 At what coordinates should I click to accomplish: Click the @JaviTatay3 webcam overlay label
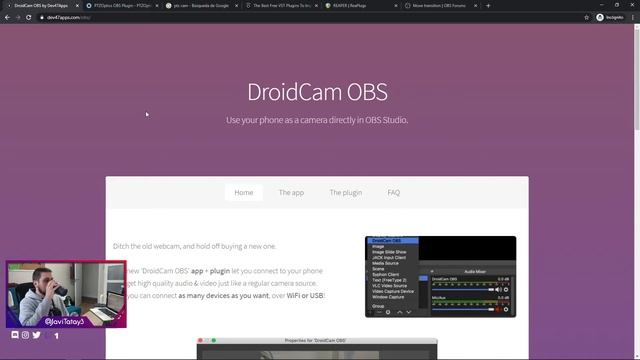pos(64,322)
